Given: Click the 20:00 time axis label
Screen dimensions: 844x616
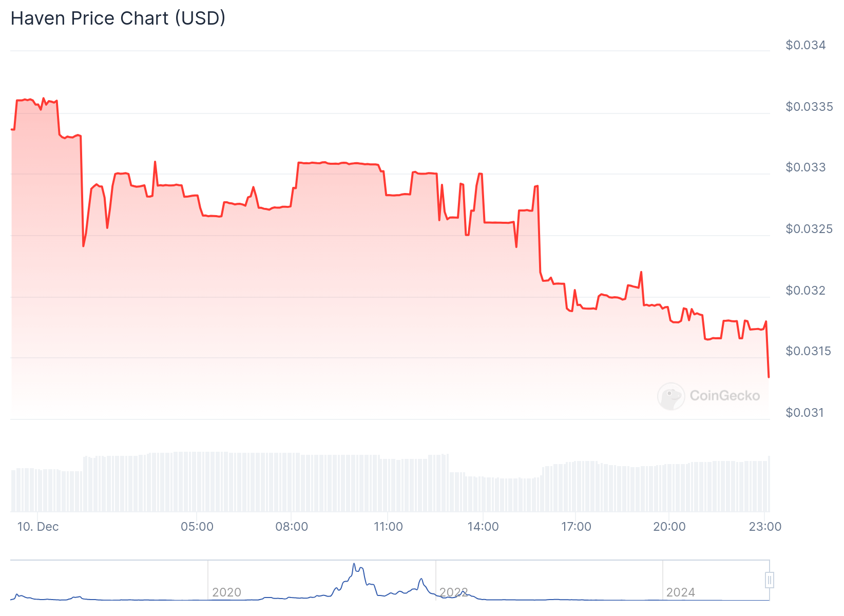Looking at the screenshot, I should click(x=669, y=527).
